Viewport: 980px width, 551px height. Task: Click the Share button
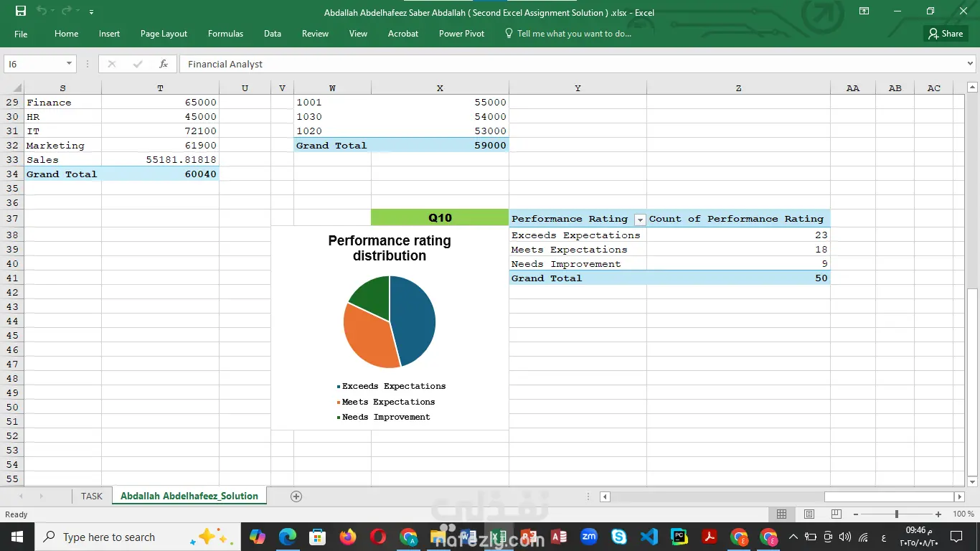pos(946,34)
